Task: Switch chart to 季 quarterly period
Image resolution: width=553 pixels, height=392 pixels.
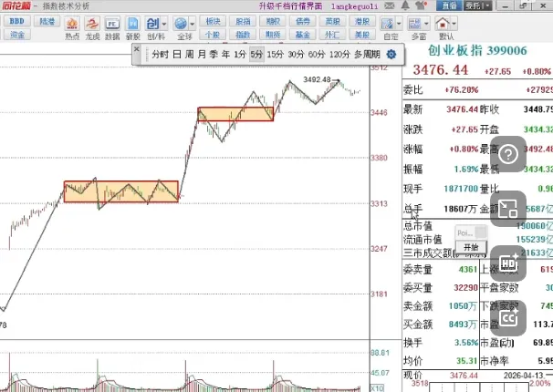Action: pyautogui.click(x=214, y=54)
